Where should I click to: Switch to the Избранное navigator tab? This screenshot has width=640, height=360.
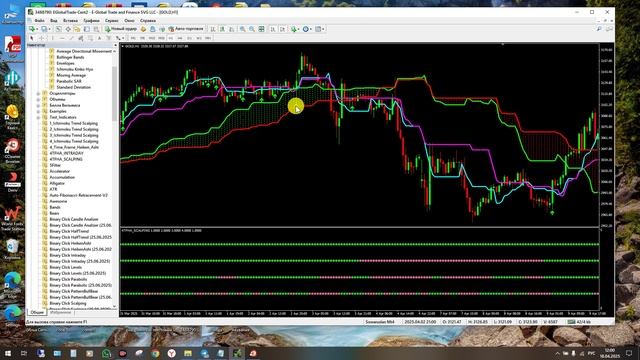(60, 312)
